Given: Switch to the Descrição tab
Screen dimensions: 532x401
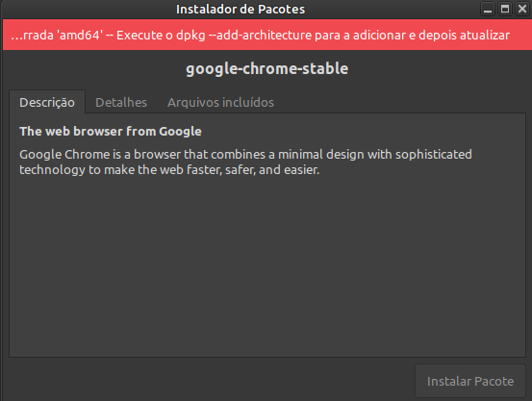Looking at the screenshot, I should 47,102.
